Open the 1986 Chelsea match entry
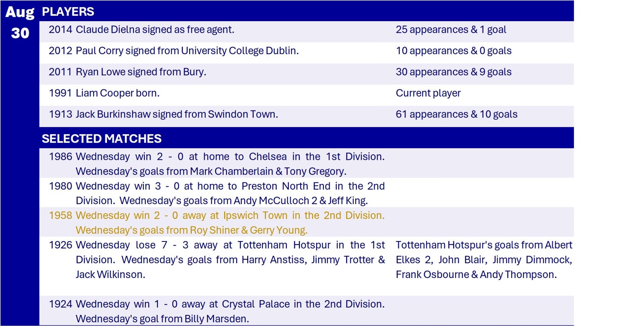 (x=217, y=164)
